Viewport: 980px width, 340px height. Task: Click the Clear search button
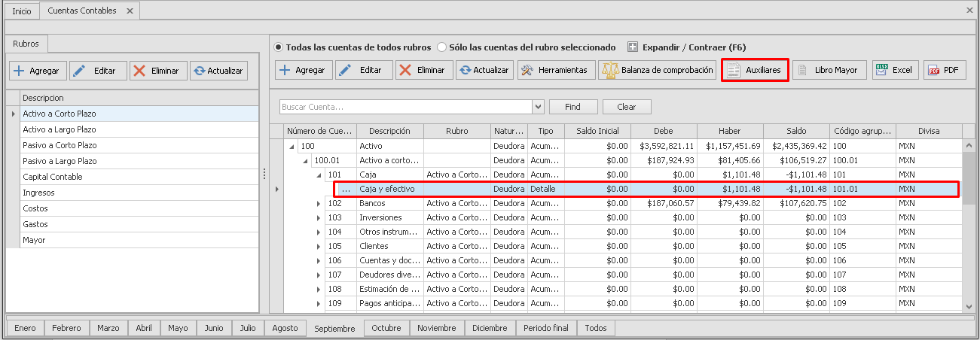point(625,107)
